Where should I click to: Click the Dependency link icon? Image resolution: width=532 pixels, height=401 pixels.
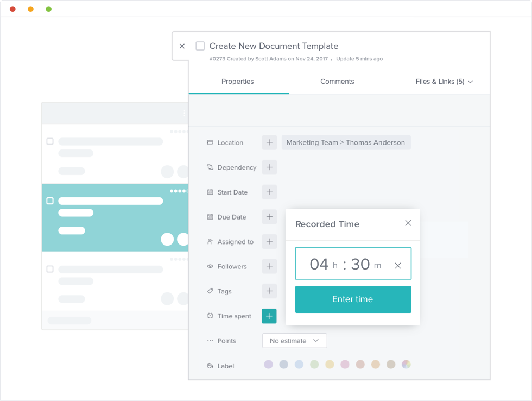tap(210, 167)
